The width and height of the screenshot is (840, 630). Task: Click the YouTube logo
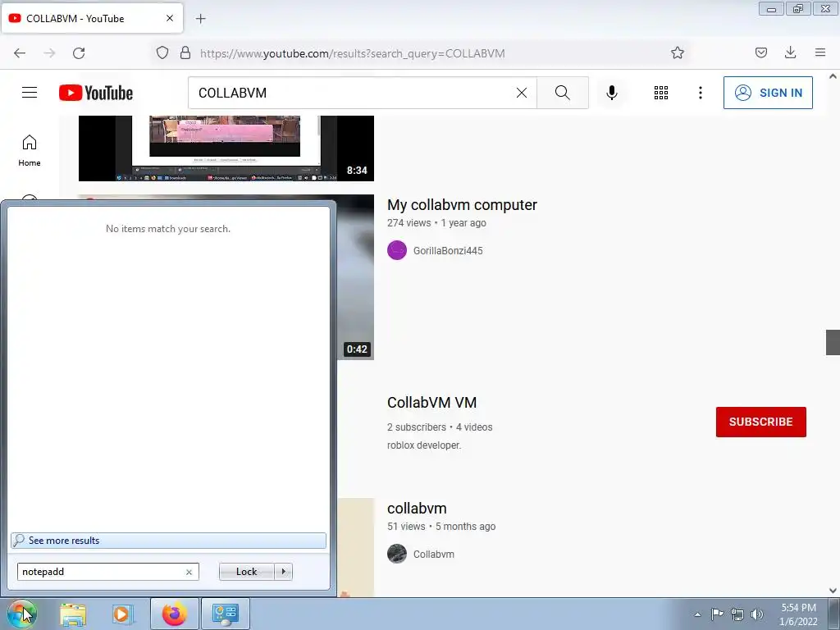click(96, 93)
